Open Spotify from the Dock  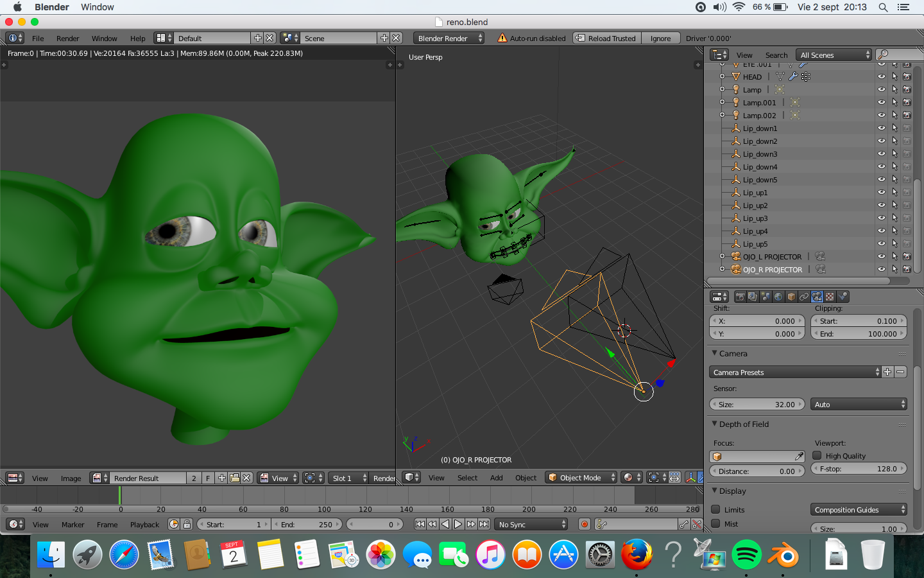point(746,554)
